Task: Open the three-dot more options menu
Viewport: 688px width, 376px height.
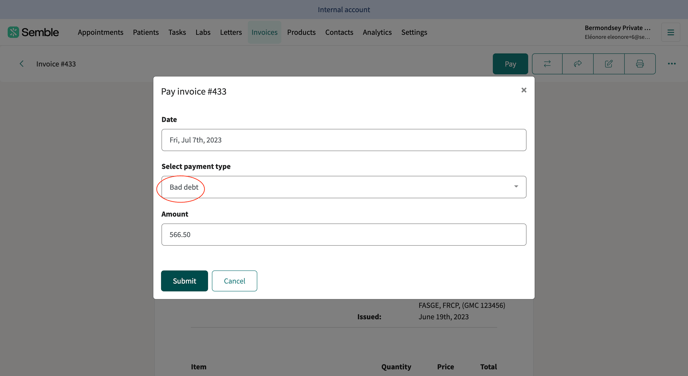Action: [x=672, y=64]
